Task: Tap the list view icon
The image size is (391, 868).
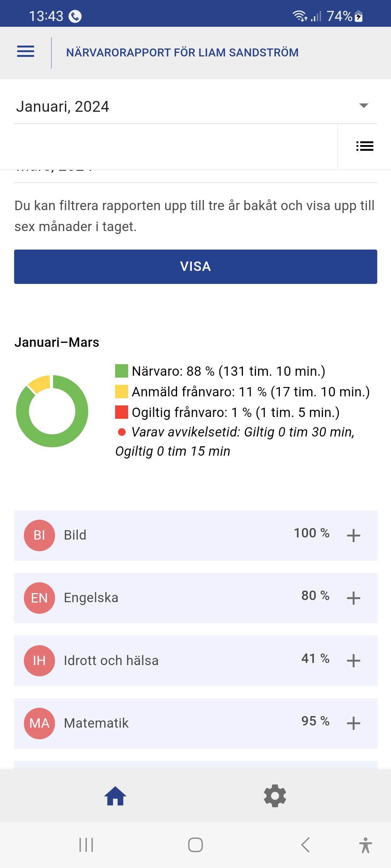Action: pyautogui.click(x=365, y=146)
